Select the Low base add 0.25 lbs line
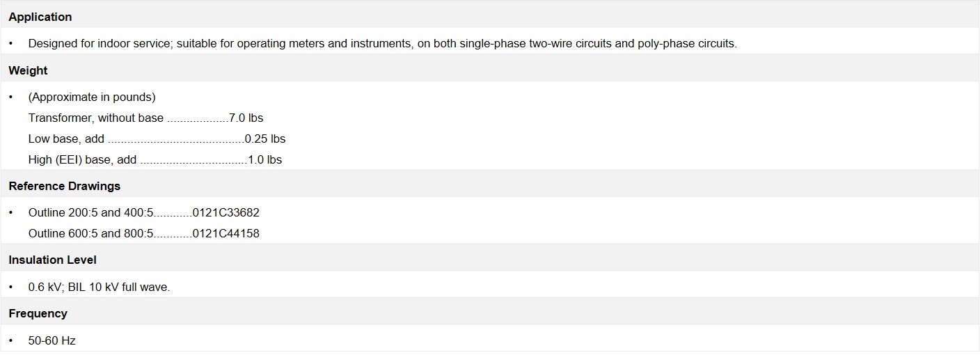This screenshot has width=980, height=355. tap(157, 139)
